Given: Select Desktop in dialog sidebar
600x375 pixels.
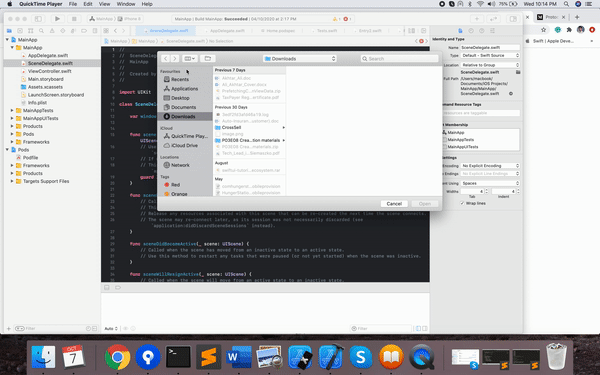Looking at the screenshot, I should 180,98.
